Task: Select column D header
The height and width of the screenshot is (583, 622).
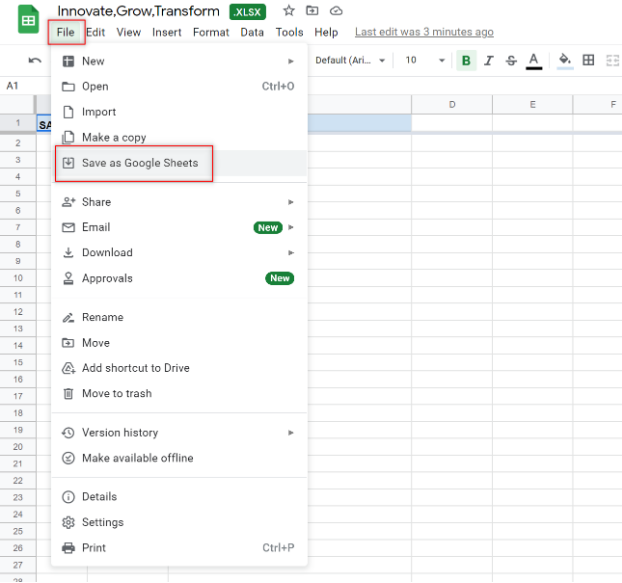Action: 452,105
